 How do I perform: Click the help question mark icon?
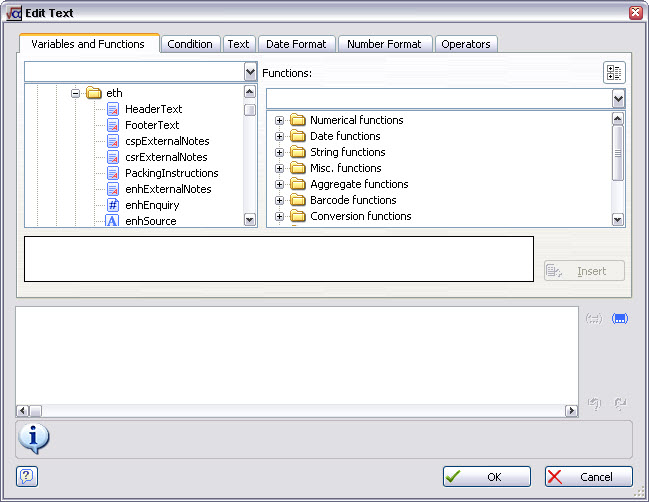pos(27,477)
